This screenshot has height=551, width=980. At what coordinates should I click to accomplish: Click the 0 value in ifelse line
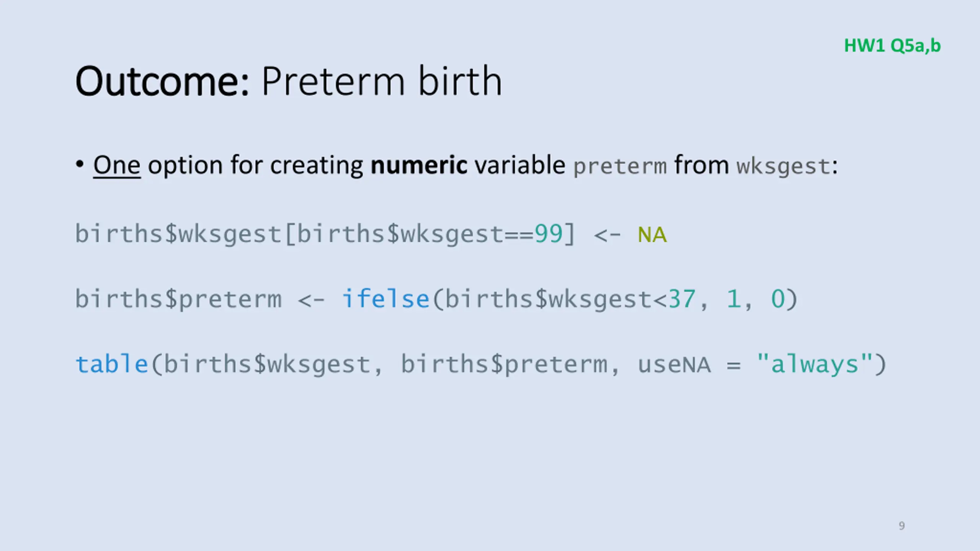pos(778,299)
